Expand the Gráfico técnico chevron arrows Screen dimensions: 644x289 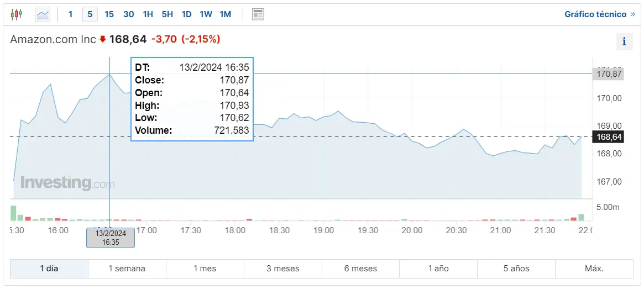[632, 14]
